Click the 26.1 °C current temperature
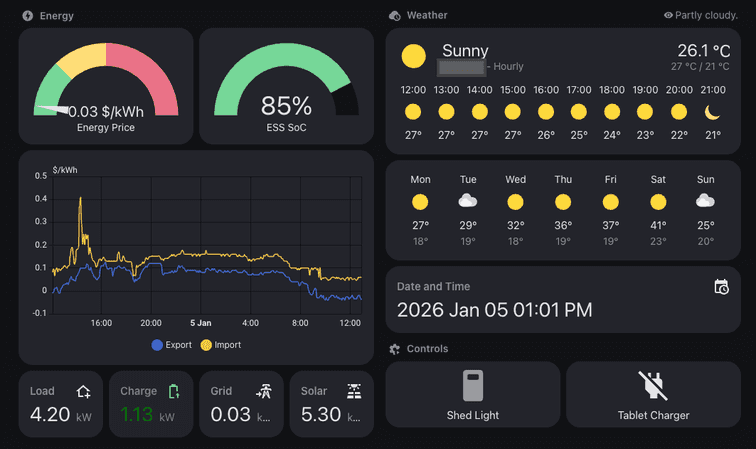This screenshot has width=756, height=449. [x=703, y=51]
